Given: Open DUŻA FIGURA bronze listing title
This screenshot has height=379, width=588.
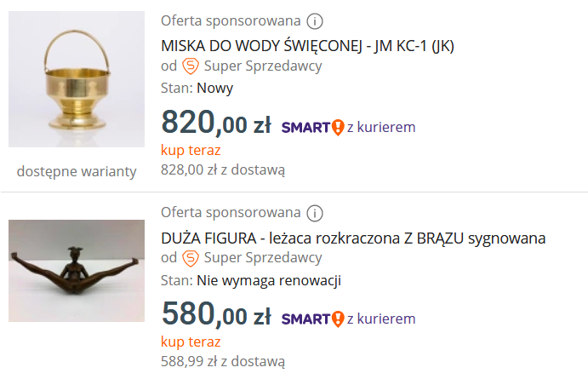Looking at the screenshot, I should tap(353, 238).
